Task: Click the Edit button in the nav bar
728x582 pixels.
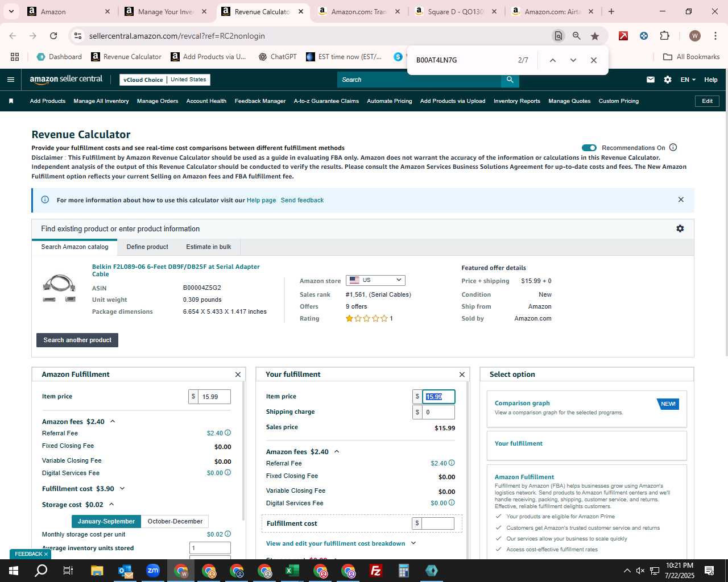Action: 707,101
